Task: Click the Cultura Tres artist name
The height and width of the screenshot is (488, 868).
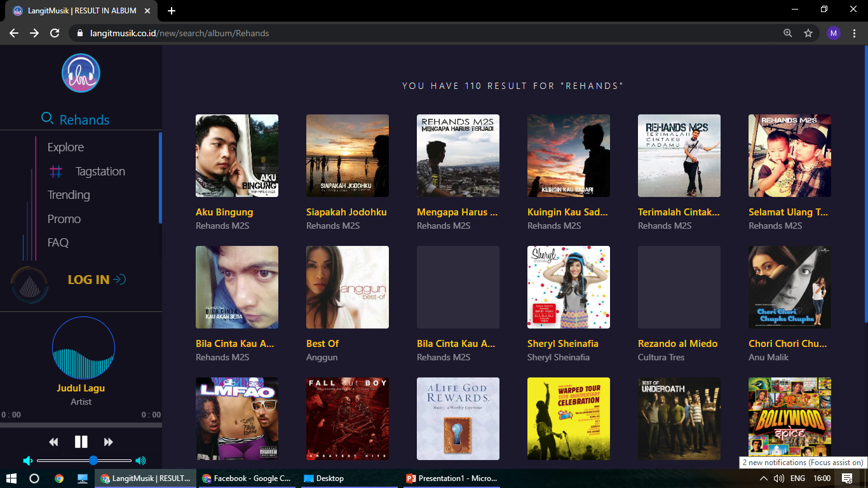Action: coord(661,357)
